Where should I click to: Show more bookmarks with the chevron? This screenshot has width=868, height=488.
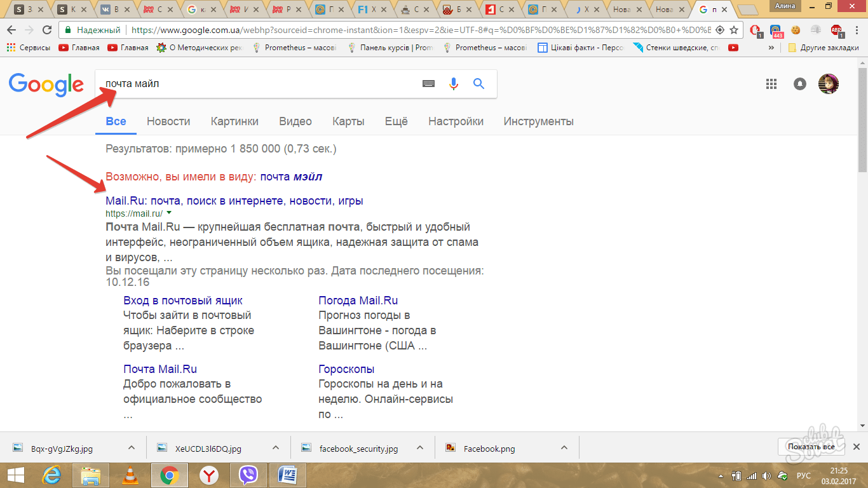click(772, 48)
